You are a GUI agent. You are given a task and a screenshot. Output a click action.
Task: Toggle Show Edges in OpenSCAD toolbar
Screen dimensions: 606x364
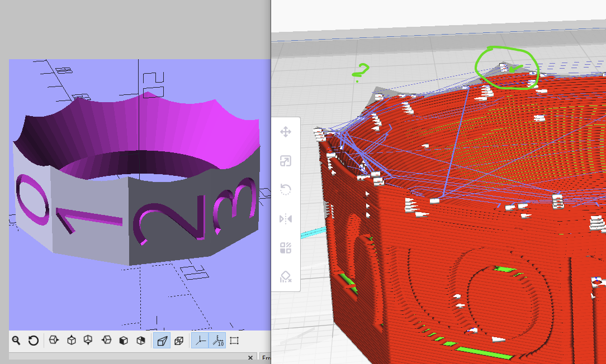(234, 341)
